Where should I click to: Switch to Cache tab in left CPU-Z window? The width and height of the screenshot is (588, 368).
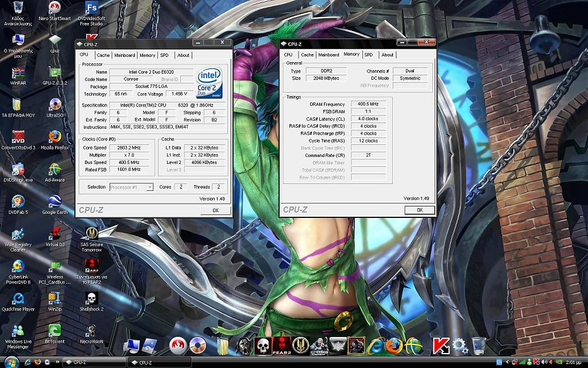(x=103, y=55)
